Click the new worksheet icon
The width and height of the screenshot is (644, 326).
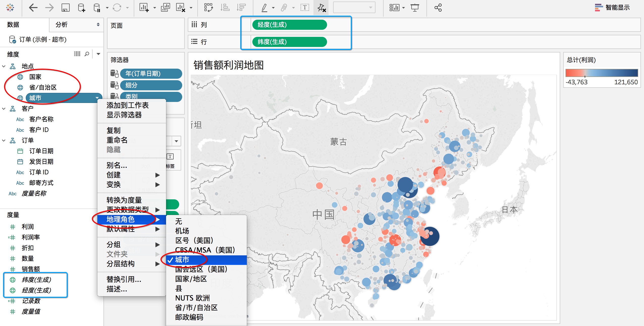pyautogui.click(x=144, y=8)
